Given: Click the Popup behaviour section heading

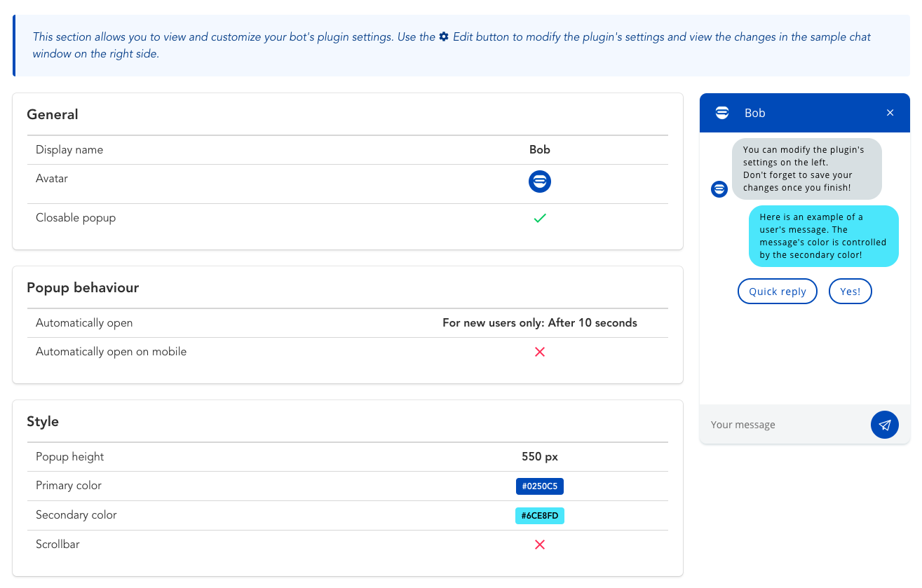Looking at the screenshot, I should 83,287.
